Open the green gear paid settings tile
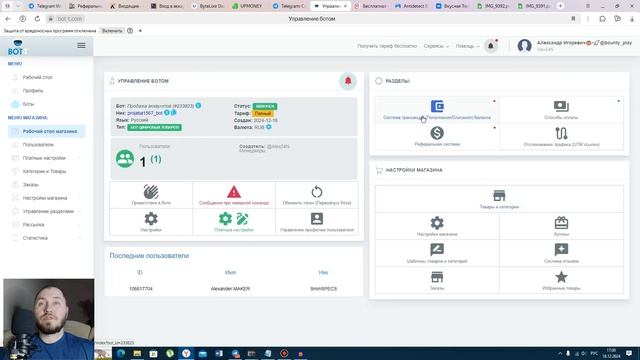Screen dimensions: 640x360 tap(234, 222)
